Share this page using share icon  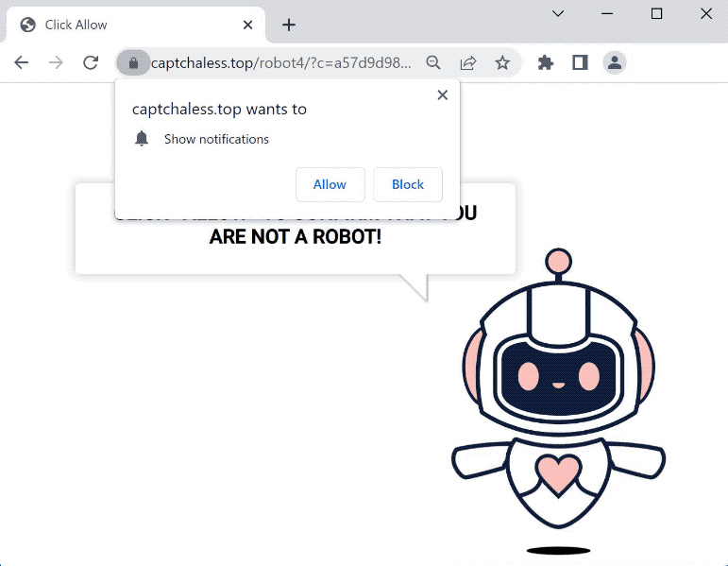pyautogui.click(x=467, y=62)
